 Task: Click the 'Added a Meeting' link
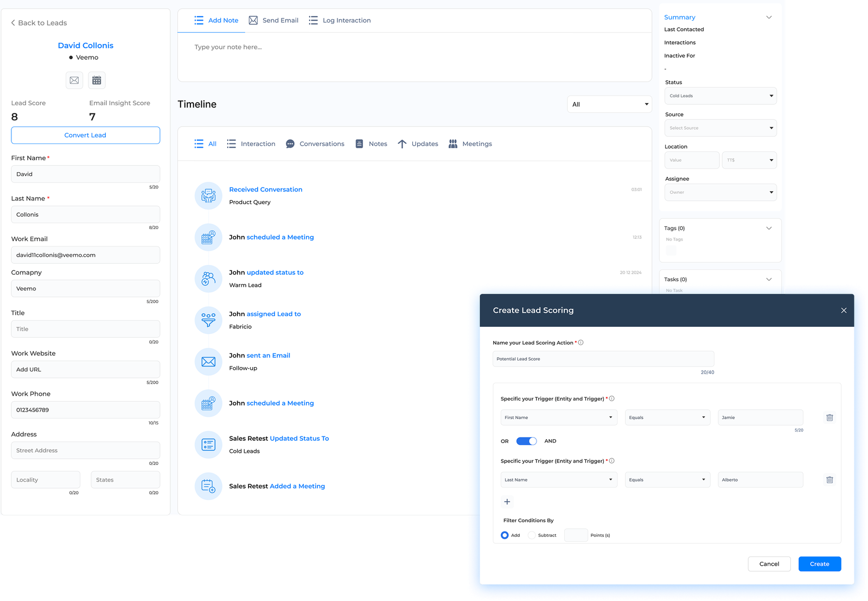click(297, 486)
